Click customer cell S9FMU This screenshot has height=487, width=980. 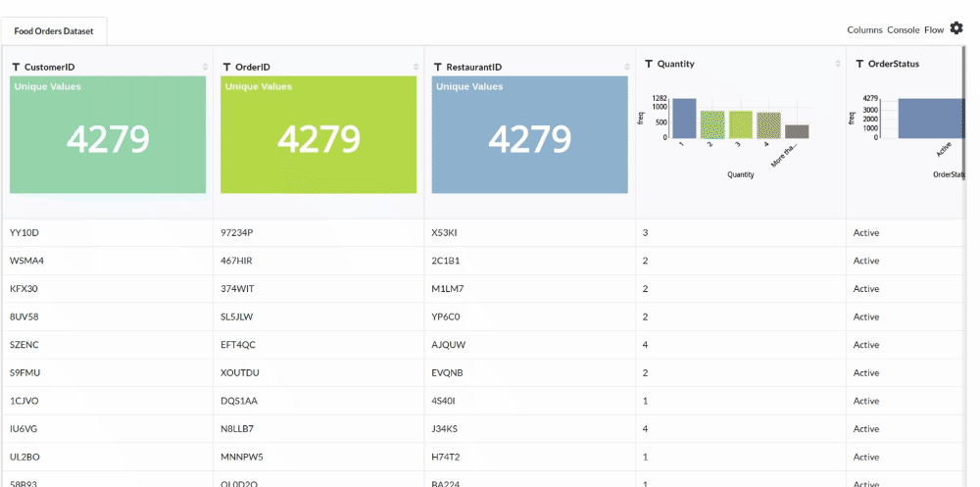pyautogui.click(x=25, y=373)
